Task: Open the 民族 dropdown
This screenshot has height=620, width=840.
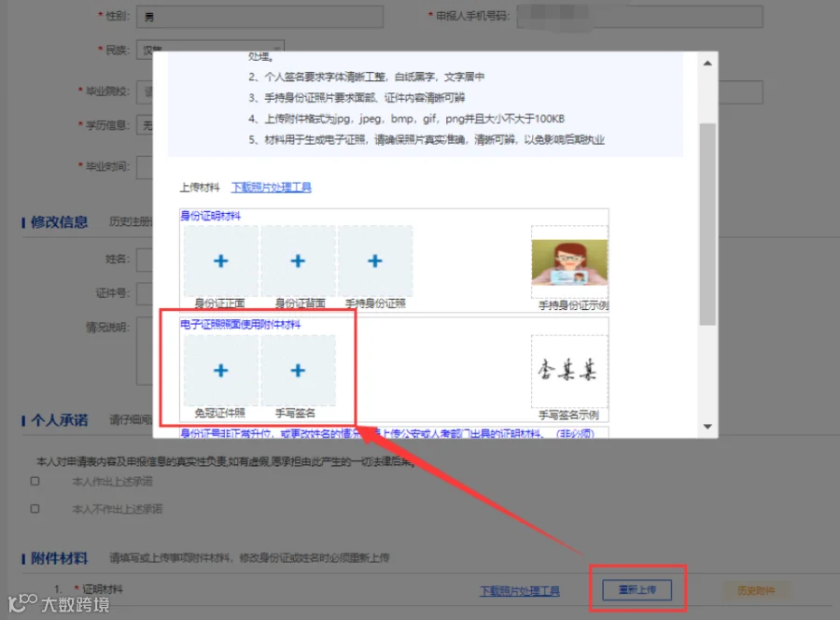Action: [x=210, y=49]
